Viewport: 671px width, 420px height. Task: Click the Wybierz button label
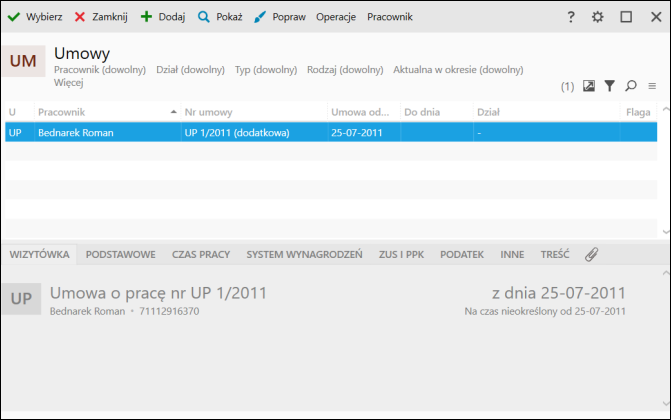click(x=44, y=17)
